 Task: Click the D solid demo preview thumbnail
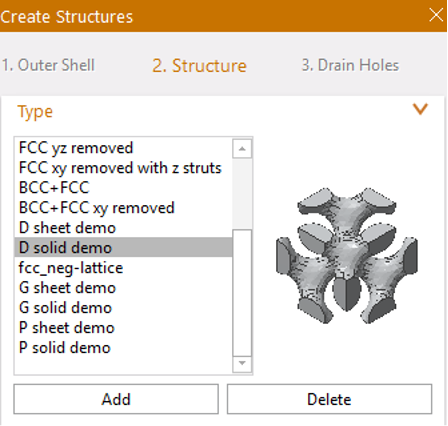(347, 255)
